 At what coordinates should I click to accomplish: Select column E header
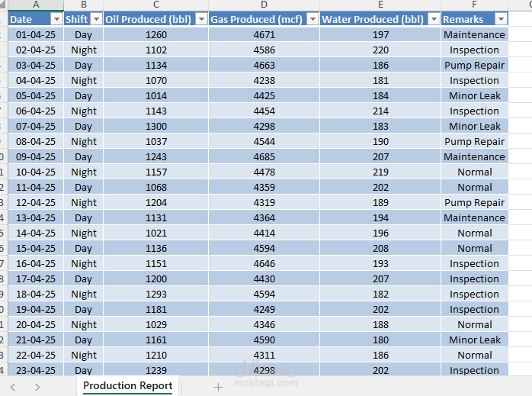pos(380,5)
